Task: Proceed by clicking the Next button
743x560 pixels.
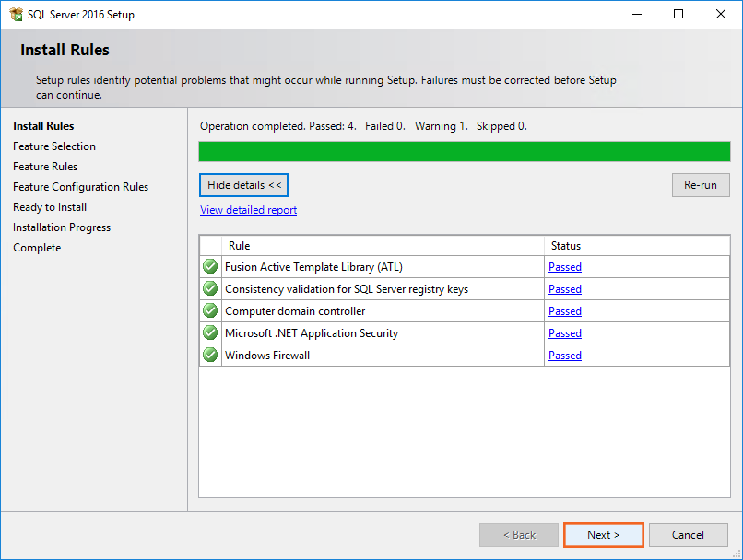Action: [x=603, y=535]
